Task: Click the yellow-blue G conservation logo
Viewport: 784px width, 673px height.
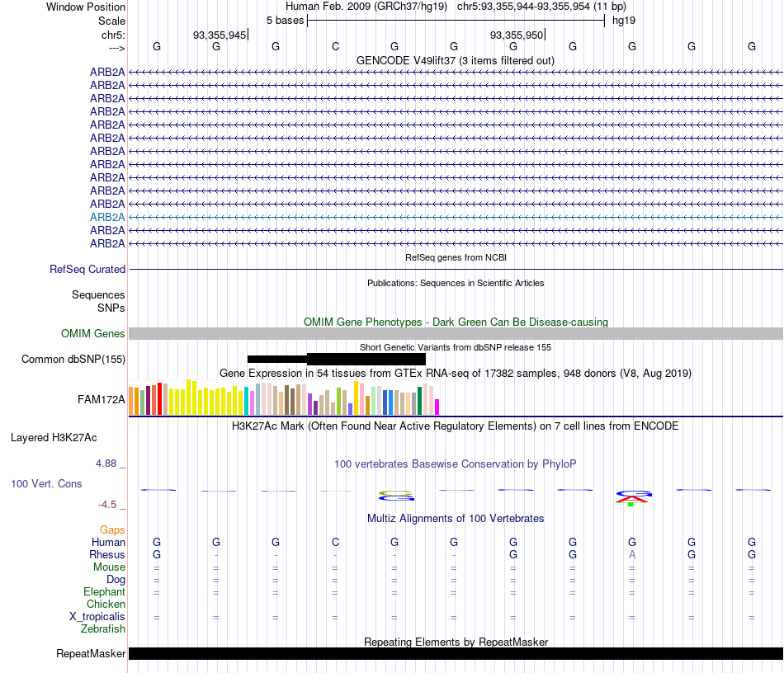Action: pyautogui.click(x=396, y=496)
